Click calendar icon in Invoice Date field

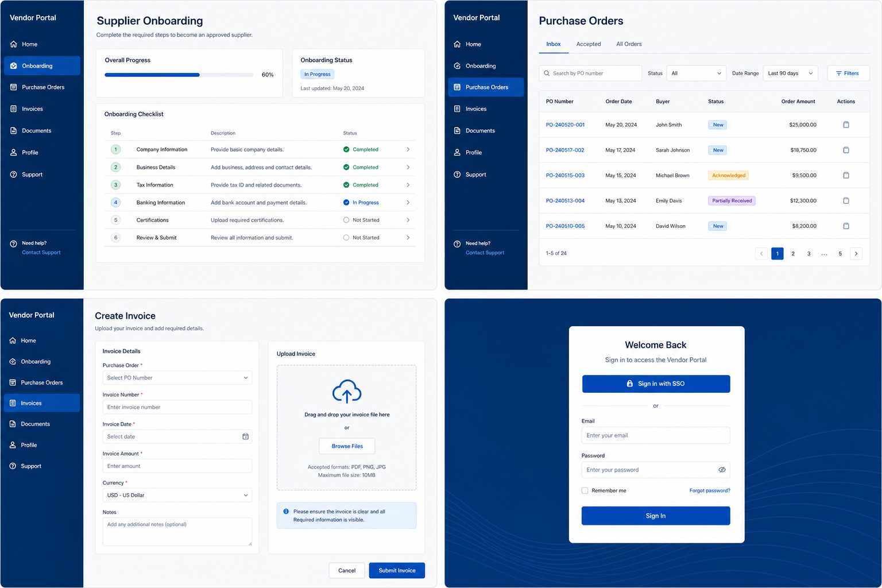[245, 436]
